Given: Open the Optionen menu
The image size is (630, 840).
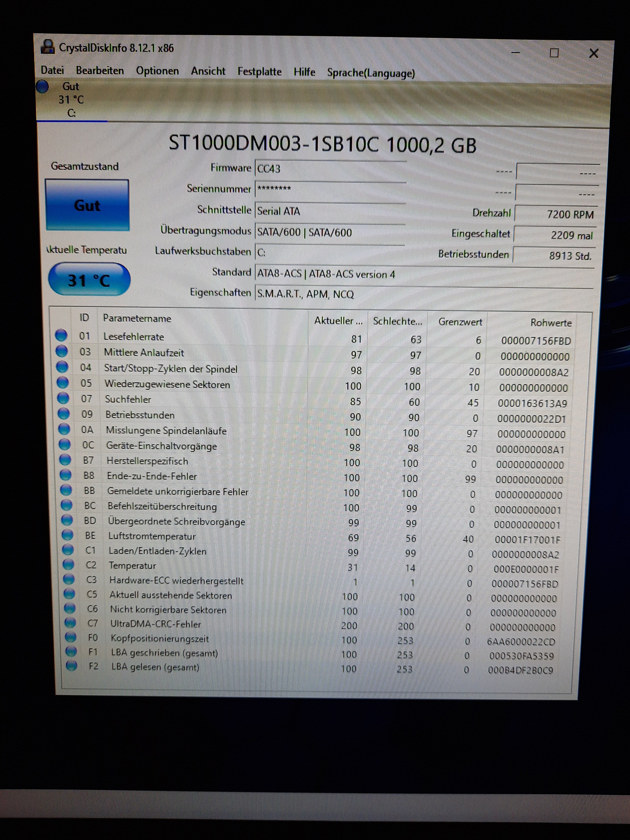Looking at the screenshot, I should 157,71.
